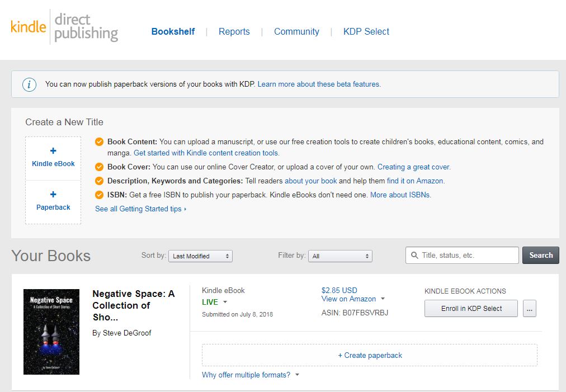Image resolution: width=566 pixels, height=392 pixels.
Task: Click the ISBN checkmark icon
Action: (100, 195)
